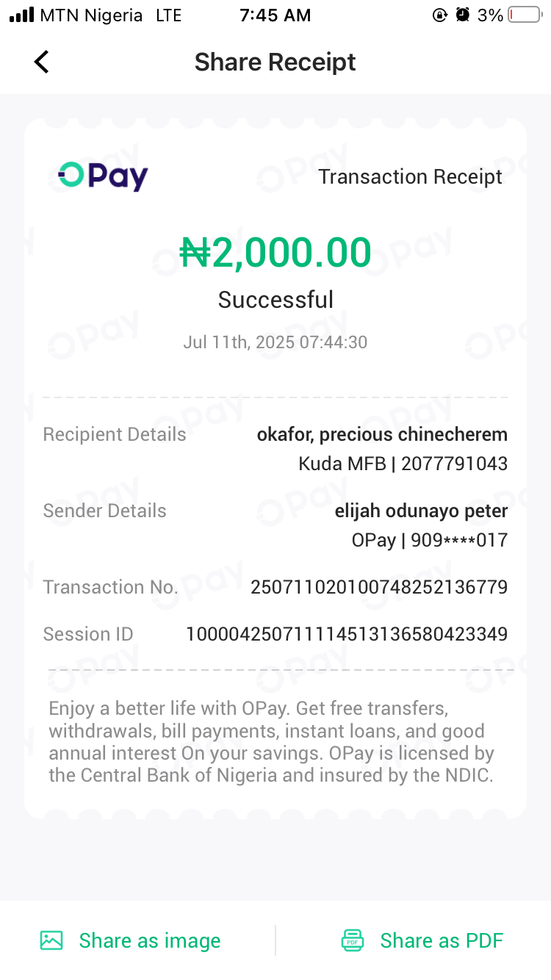Image resolution: width=551 pixels, height=980 pixels.
Task: Tap the battery icon in status bar
Action: pos(525,15)
